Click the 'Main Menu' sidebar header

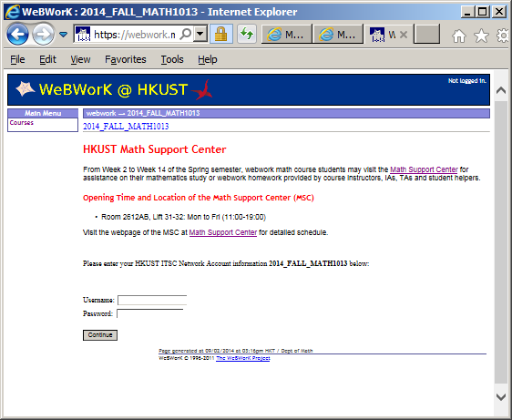[43, 113]
